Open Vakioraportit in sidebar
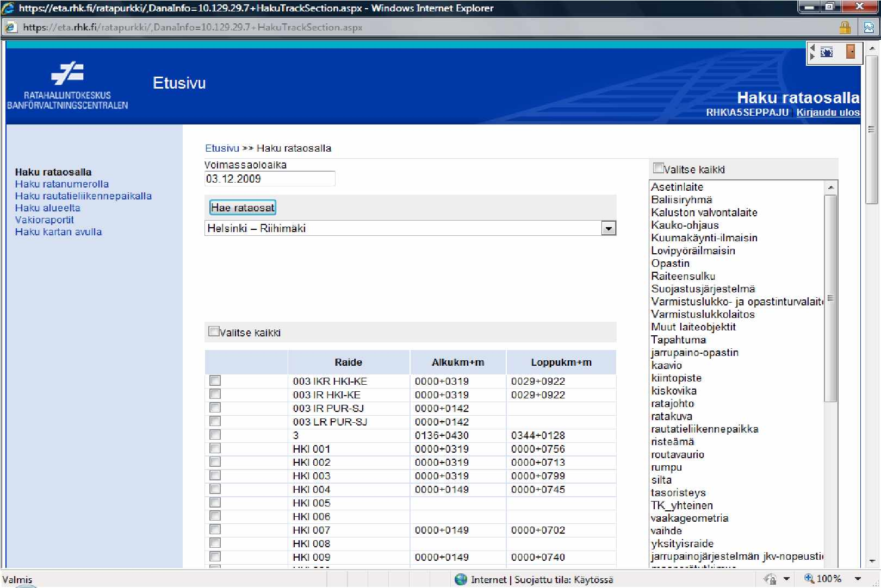Viewport: 881px width, 588px height. click(45, 220)
